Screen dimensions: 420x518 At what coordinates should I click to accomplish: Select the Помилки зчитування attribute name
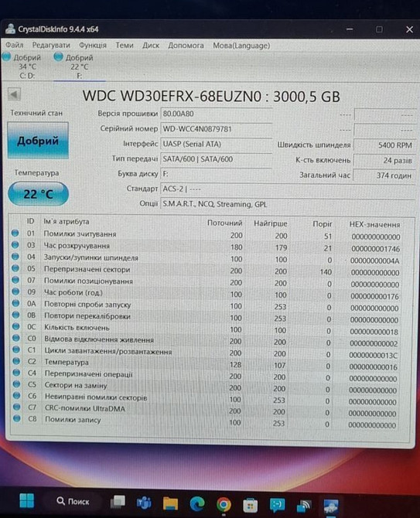tap(80, 234)
